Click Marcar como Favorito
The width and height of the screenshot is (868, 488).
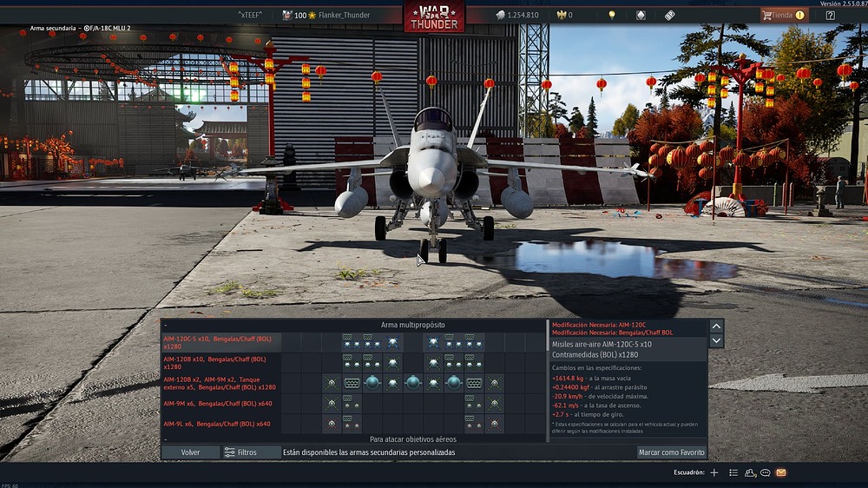672,452
